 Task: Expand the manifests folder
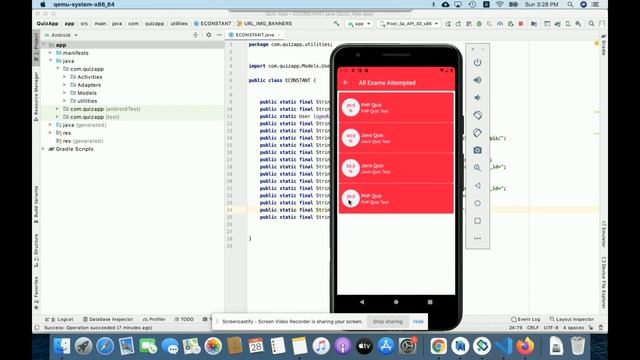tap(50, 53)
